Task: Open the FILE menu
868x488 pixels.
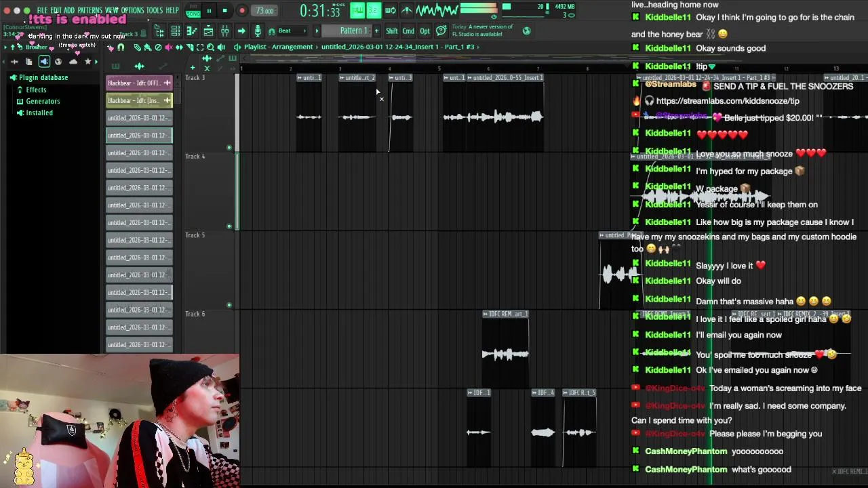Action: [42, 11]
